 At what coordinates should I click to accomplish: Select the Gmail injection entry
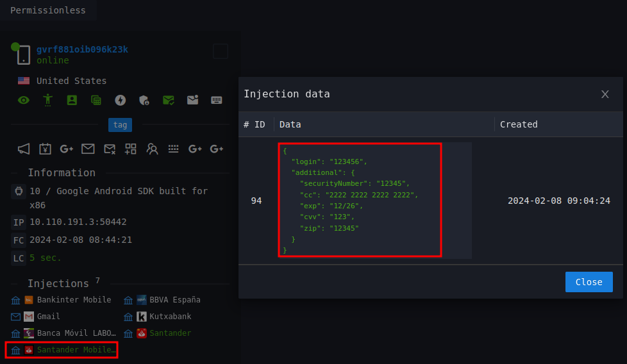click(x=48, y=317)
